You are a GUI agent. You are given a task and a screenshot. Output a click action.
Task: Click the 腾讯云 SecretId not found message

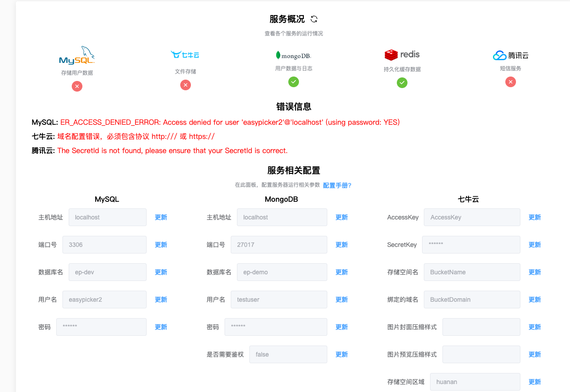point(172,150)
